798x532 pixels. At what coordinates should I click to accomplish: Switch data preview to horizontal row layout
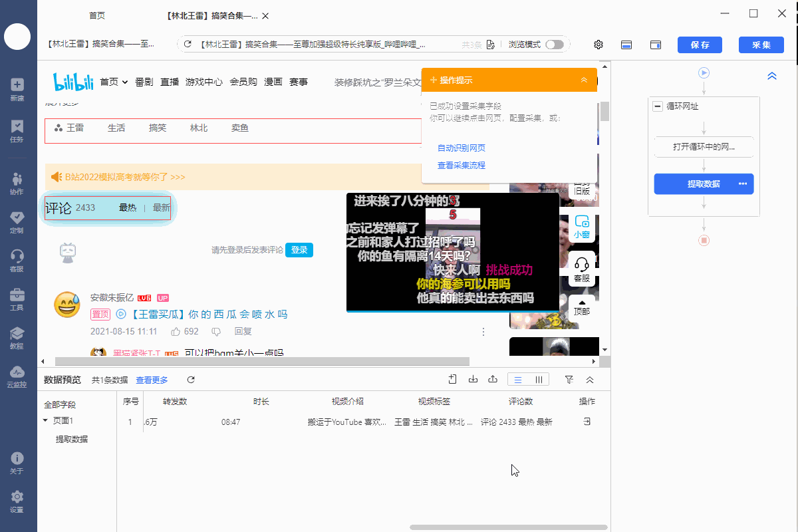click(x=518, y=380)
